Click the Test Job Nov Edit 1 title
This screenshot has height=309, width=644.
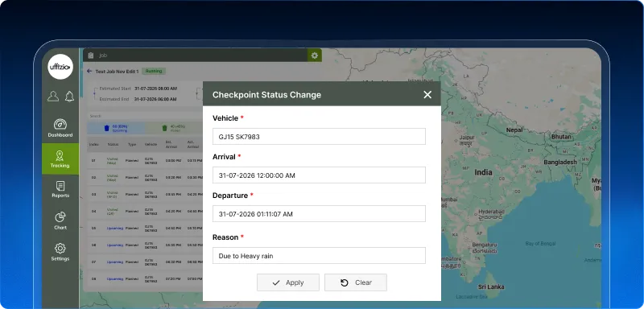117,71
